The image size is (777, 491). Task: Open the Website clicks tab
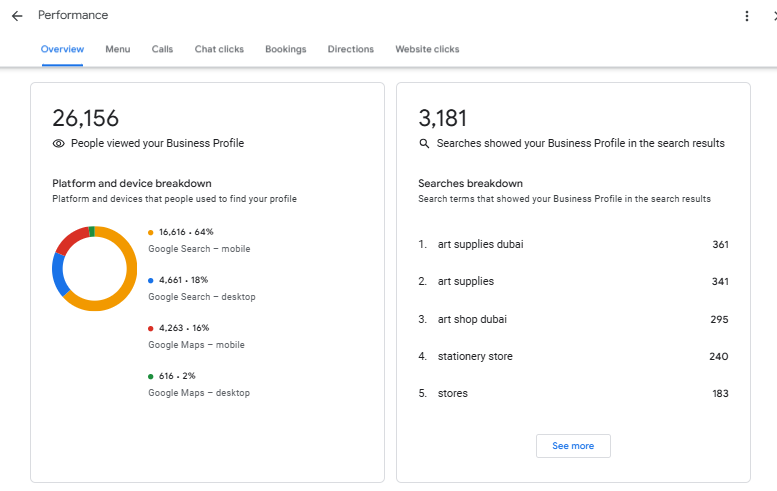tap(427, 49)
